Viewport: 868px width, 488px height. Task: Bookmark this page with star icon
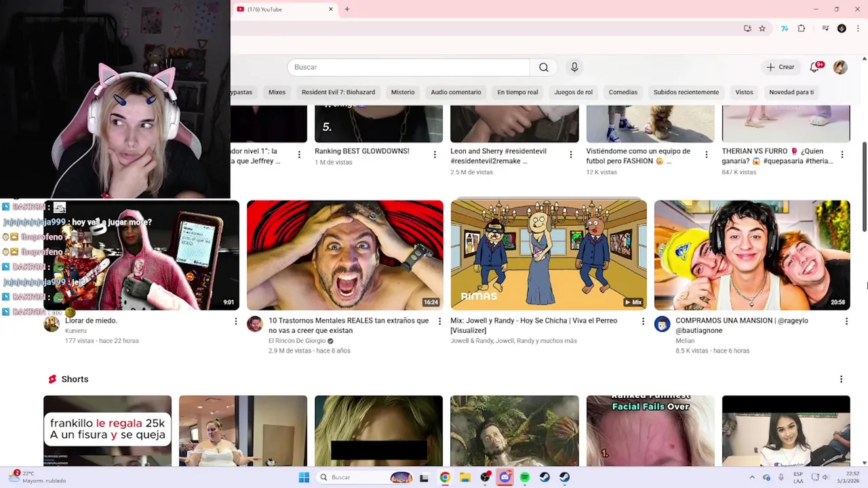point(762,28)
